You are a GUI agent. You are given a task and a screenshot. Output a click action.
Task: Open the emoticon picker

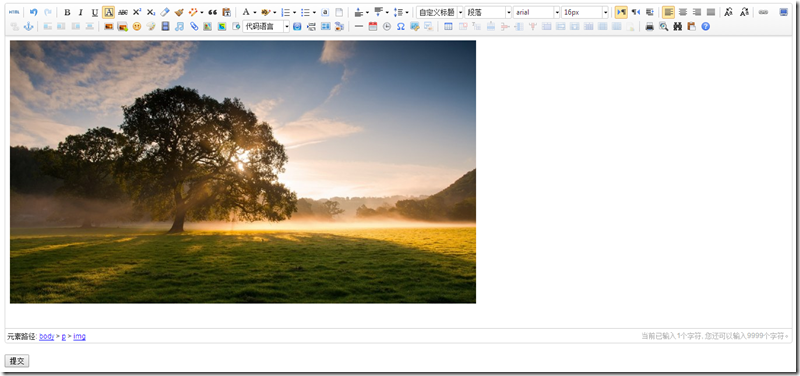tap(137, 27)
